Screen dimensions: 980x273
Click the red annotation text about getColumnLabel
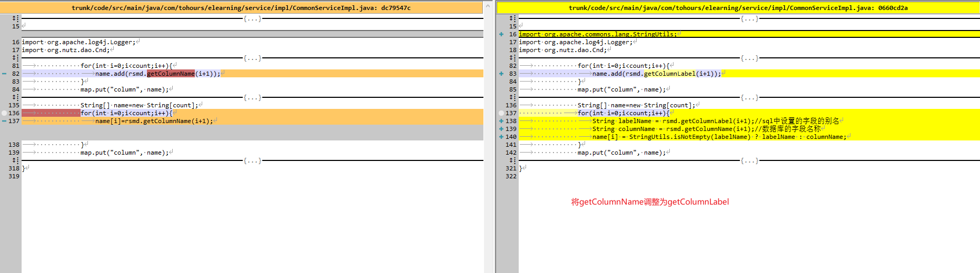click(x=650, y=202)
